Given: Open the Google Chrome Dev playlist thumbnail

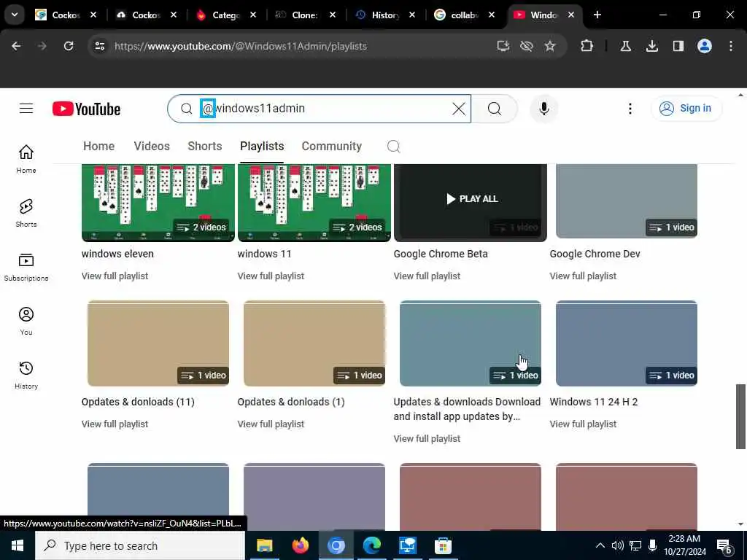Looking at the screenshot, I should point(627,201).
